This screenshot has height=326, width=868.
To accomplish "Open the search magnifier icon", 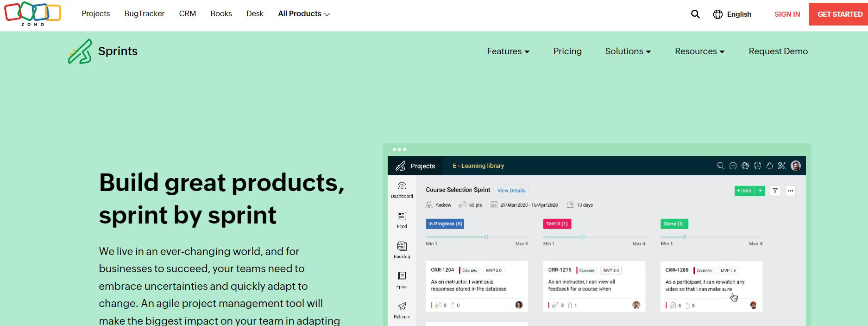I will [695, 14].
